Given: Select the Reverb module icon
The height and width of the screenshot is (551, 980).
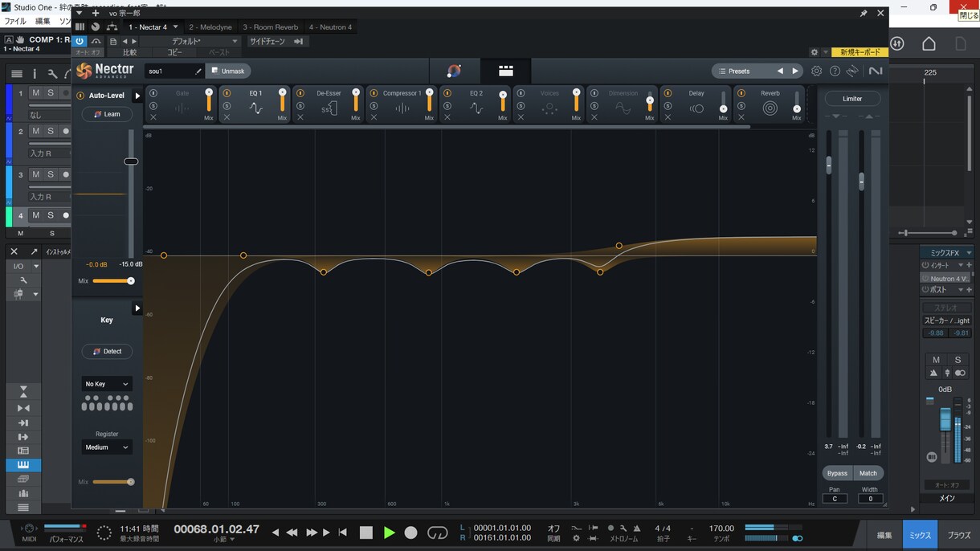Looking at the screenshot, I should [770, 108].
